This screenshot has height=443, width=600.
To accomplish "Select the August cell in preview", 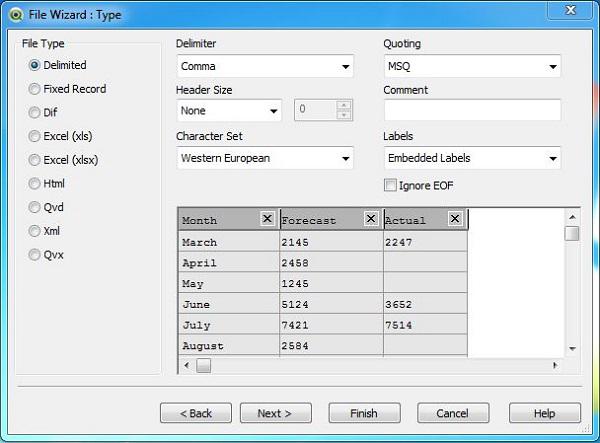I will click(229, 345).
